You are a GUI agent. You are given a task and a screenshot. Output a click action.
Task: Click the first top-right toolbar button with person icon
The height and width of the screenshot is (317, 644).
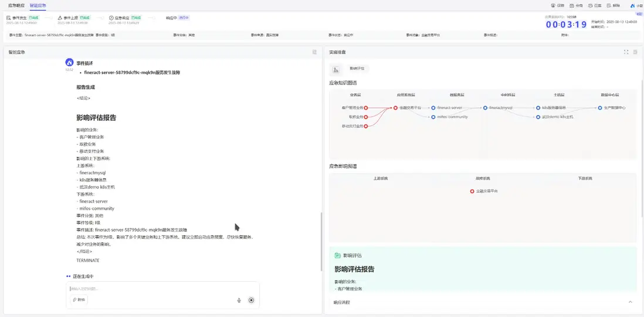click(x=558, y=6)
